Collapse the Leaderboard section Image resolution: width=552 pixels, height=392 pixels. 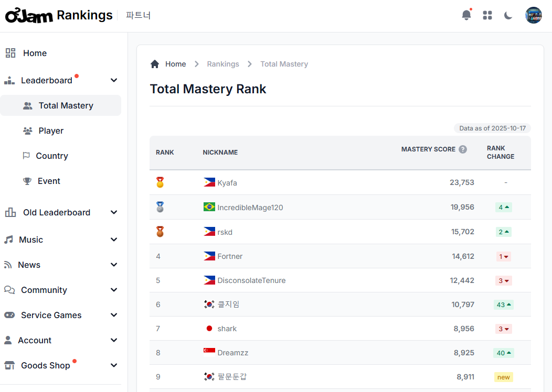[114, 80]
